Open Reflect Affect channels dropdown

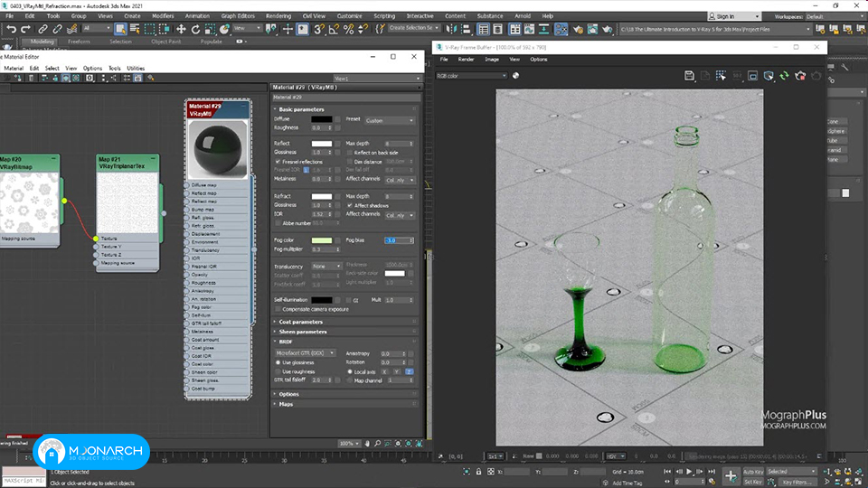(400, 181)
